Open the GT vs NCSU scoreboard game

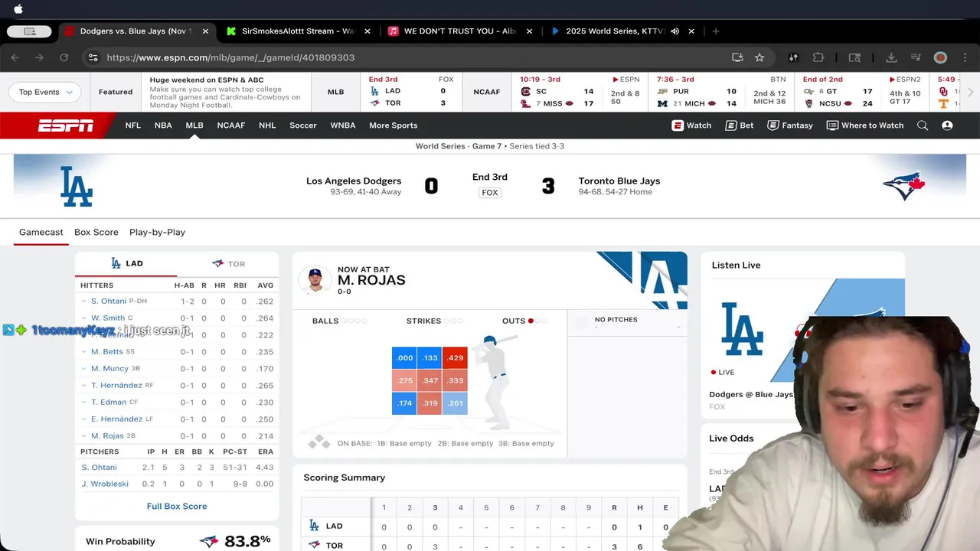(862, 92)
